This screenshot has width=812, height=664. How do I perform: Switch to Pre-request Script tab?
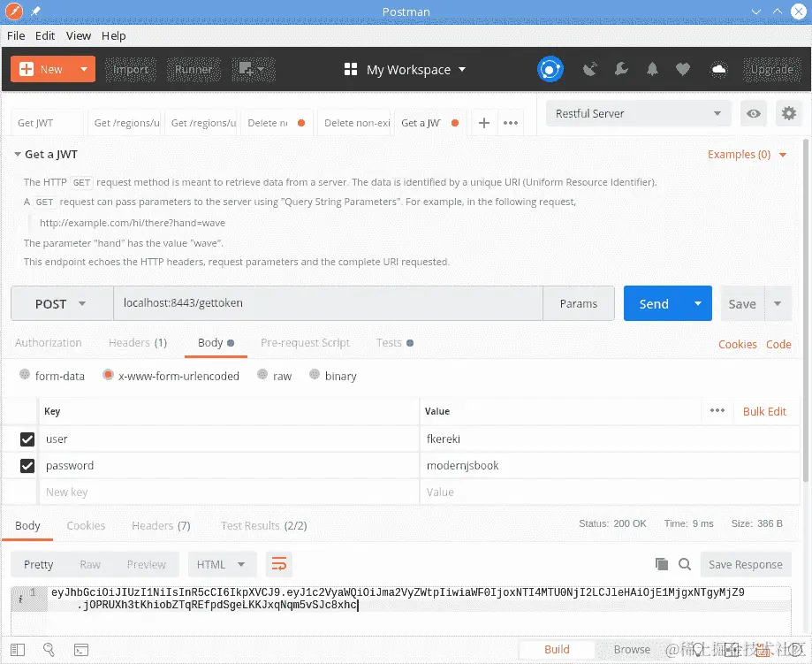[305, 343]
